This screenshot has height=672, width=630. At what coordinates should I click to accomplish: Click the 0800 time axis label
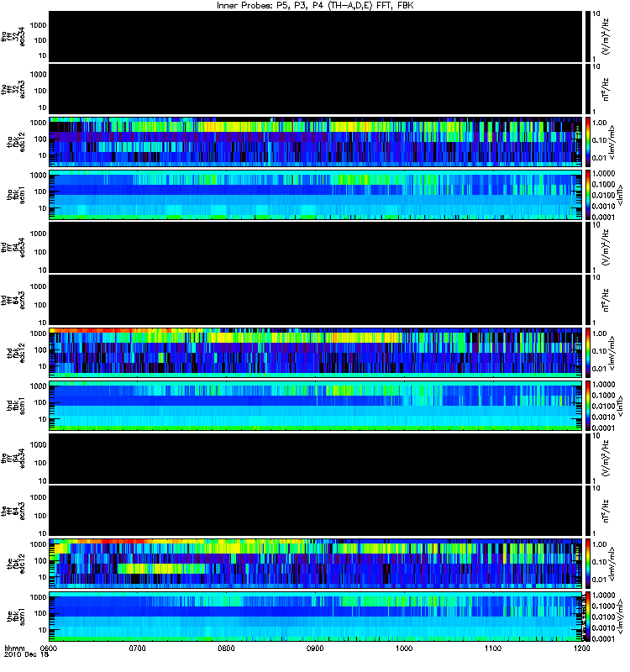226,648
